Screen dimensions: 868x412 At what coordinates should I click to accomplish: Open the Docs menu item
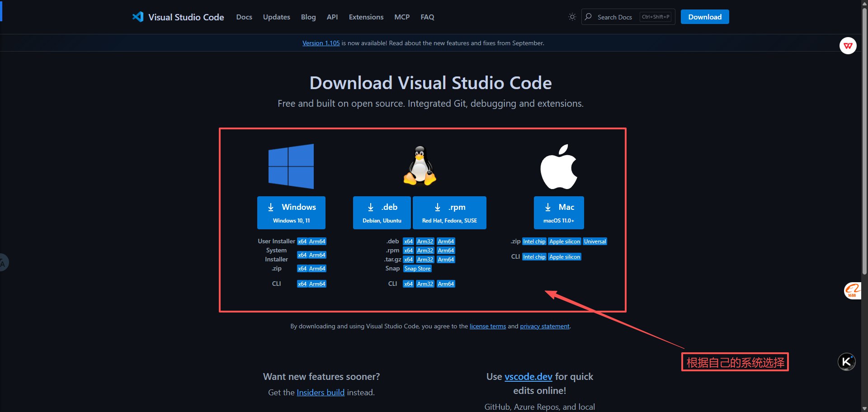tap(244, 17)
